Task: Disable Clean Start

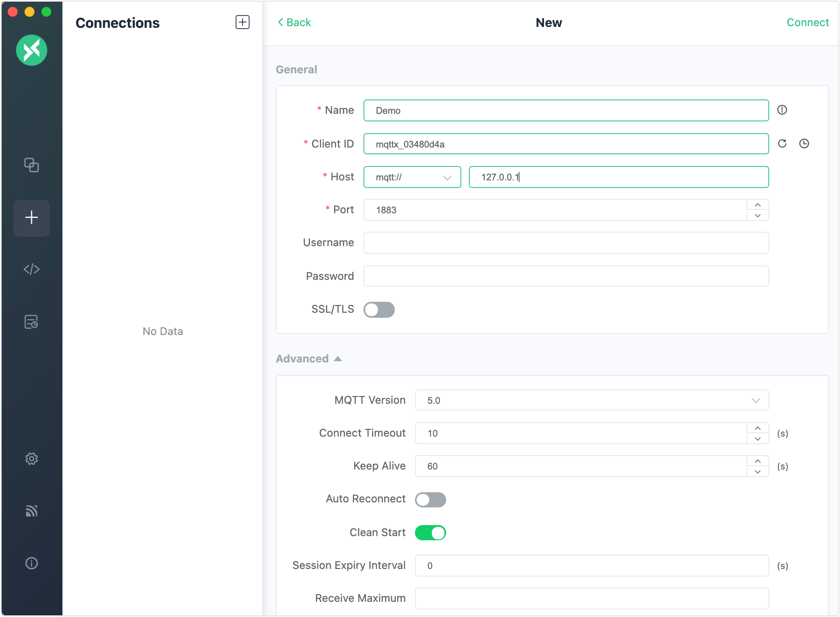Action: pyautogui.click(x=431, y=533)
